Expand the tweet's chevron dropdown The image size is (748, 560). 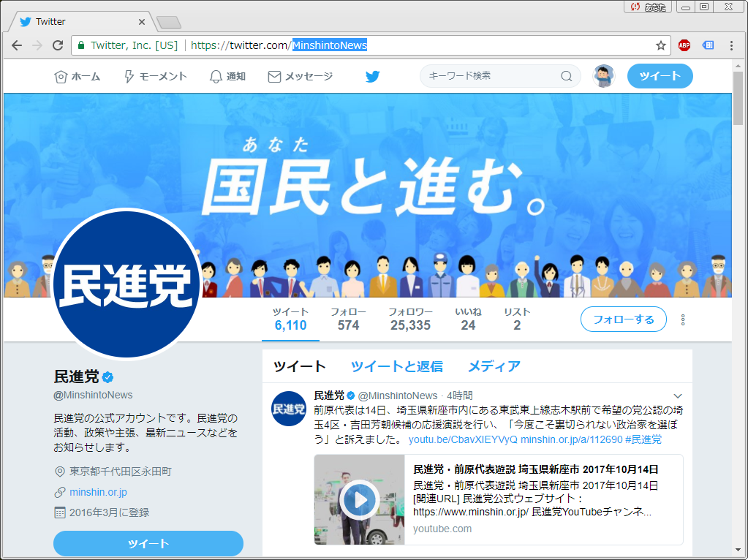[678, 396]
